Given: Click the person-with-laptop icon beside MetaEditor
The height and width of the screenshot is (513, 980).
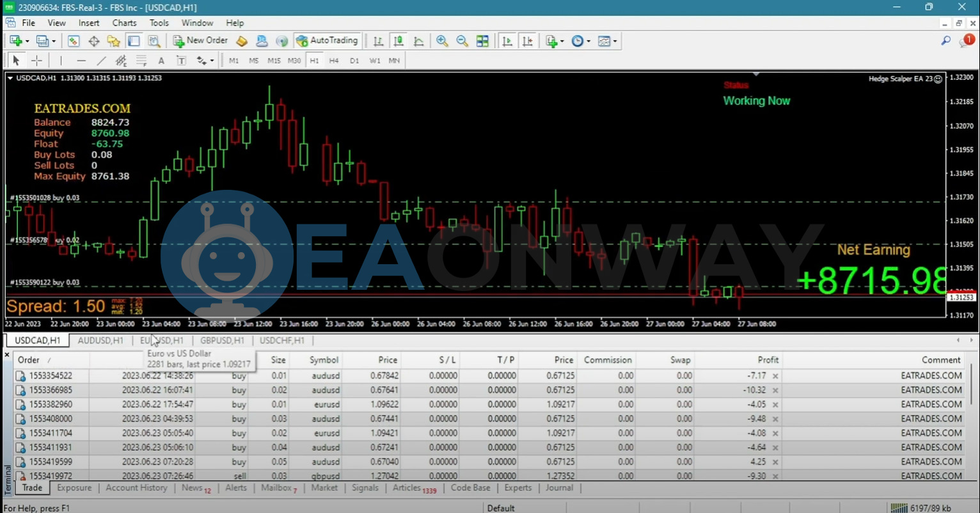Looking at the screenshot, I should tap(262, 41).
